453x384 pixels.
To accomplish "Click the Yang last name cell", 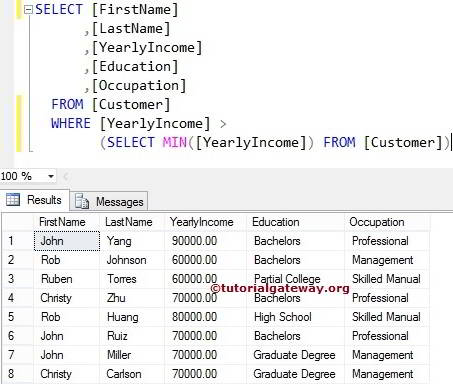I will point(132,241).
